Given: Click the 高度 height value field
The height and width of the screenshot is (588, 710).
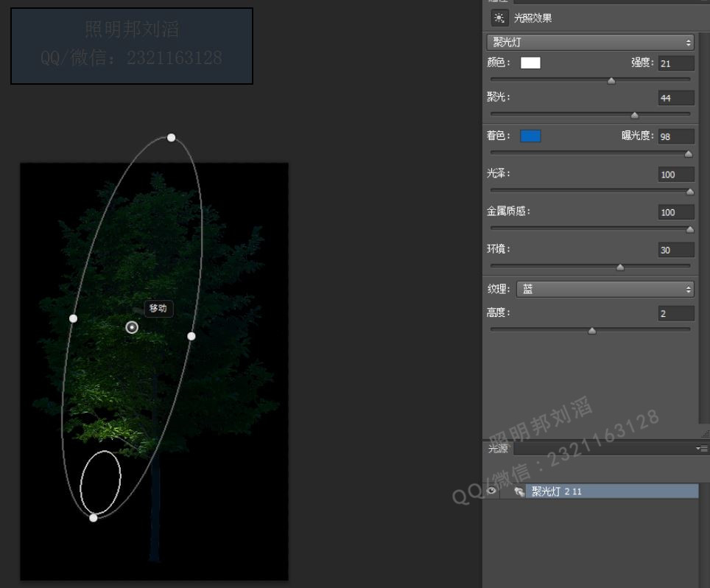Looking at the screenshot, I should [675, 314].
